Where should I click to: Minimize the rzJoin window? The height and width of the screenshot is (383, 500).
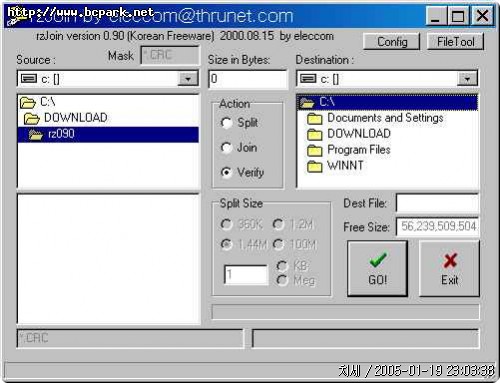pyautogui.click(x=436, y=16)
